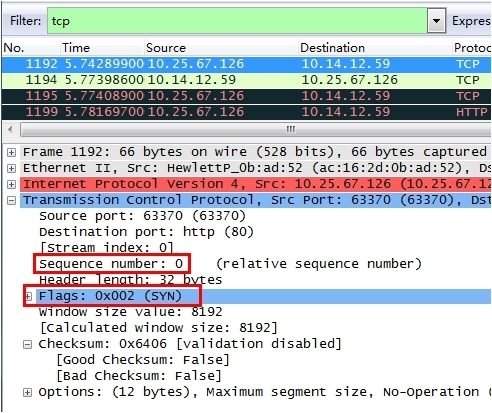
Task: Select the [Calculated window size: 8192] line
Action: click(158, 328)
